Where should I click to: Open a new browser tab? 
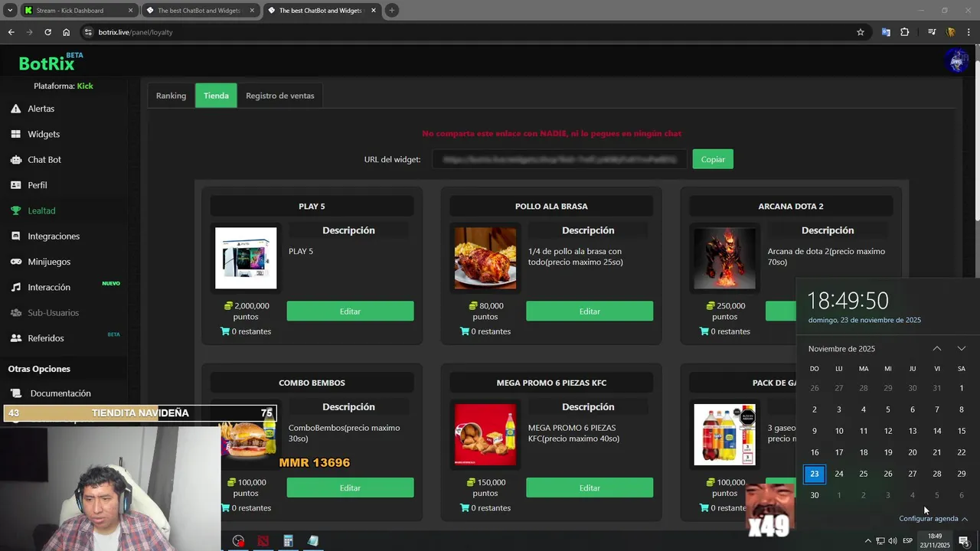coord(391,10)
